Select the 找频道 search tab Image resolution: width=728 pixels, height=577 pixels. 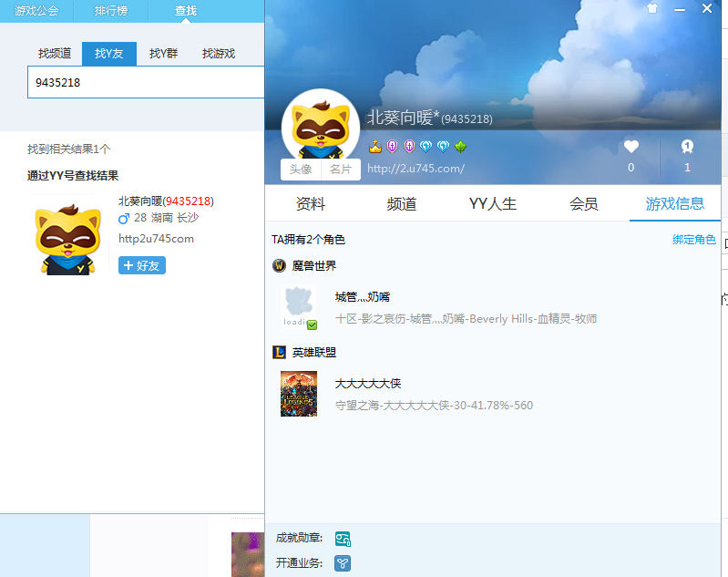tap(55, 54)
